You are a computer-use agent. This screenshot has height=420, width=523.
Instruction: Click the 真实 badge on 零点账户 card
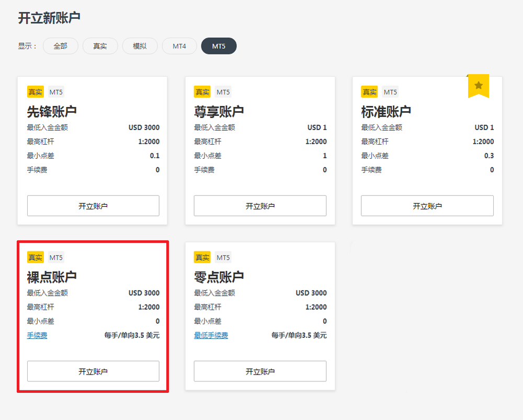click(202, 258)
